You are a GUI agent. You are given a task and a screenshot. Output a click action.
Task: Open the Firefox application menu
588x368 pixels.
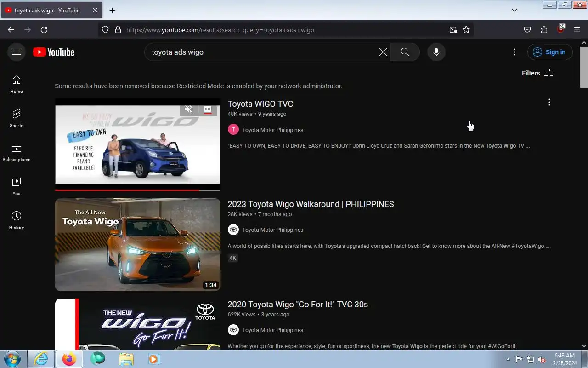[x=577, y=30]
